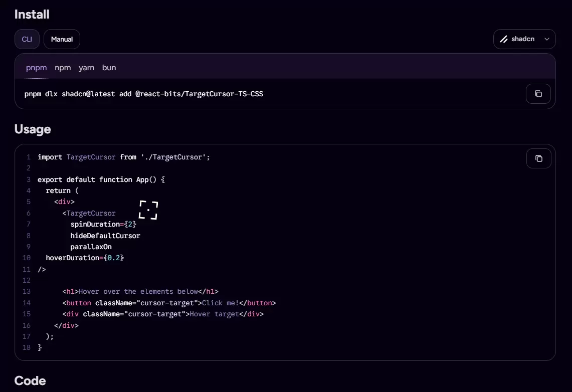Click the pnpm dlx shadcn command text
572x392 pixels.
[144, 94]
